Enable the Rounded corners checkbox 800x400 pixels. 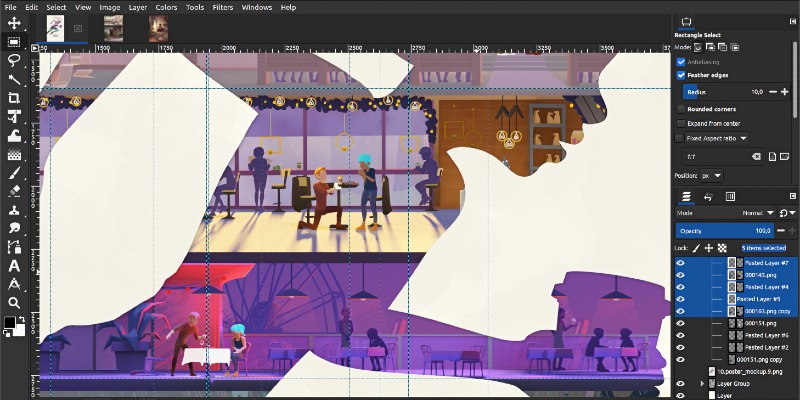[x=681, y=109]
